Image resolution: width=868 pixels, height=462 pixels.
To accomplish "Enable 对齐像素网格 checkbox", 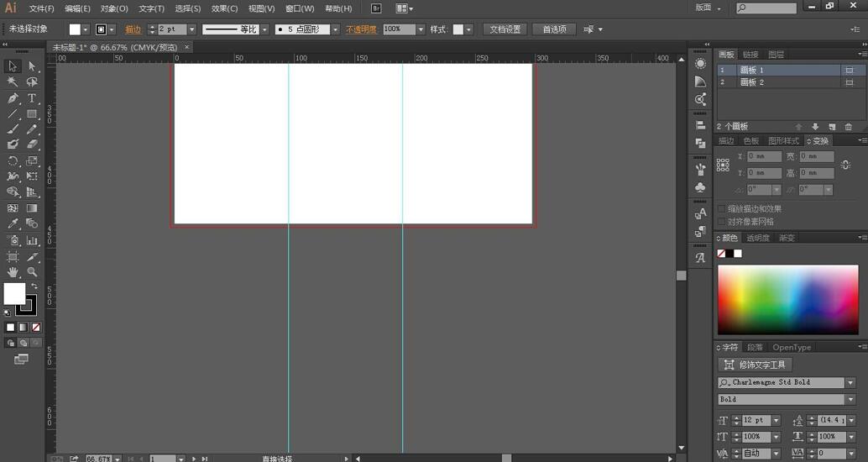I will (721, 222).
